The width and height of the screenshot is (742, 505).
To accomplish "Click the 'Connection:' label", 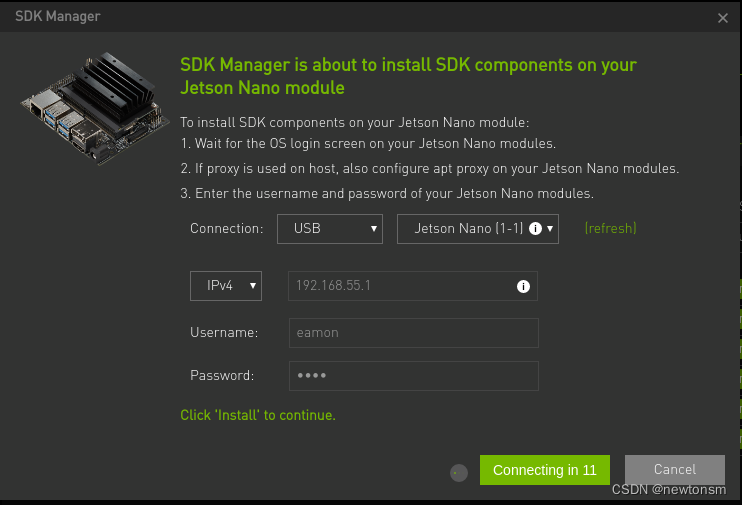I will [227, 229].
